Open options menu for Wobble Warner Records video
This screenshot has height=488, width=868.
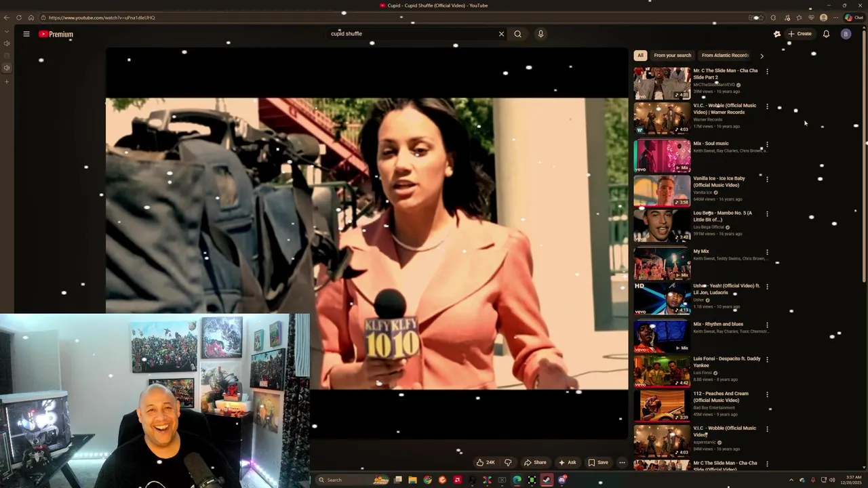tap(767, 106)
